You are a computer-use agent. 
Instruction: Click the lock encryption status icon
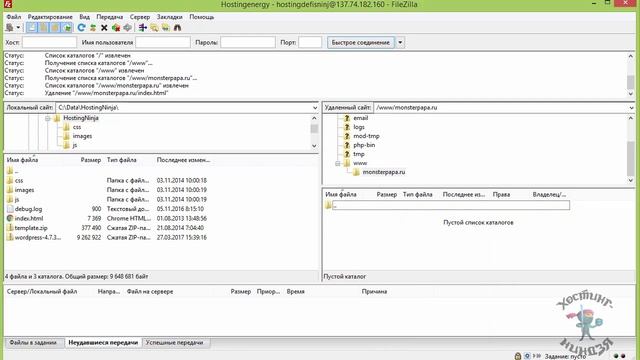tap(518, 356)
